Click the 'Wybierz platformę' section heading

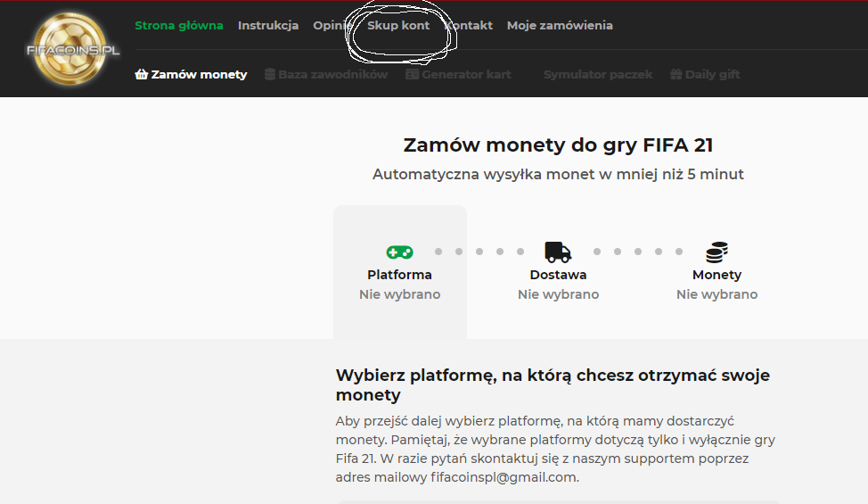(553, 384)
